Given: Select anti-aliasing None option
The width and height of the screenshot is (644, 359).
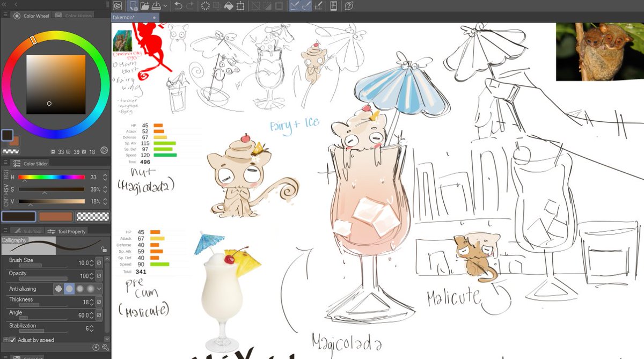Looking at the screenshot, I should click(x=58, y=289).
